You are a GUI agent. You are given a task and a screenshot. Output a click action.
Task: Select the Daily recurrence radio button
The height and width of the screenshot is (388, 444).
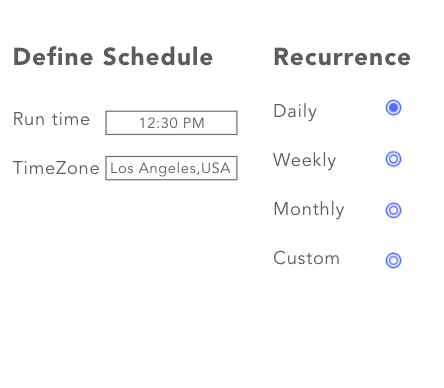(393, 108)
